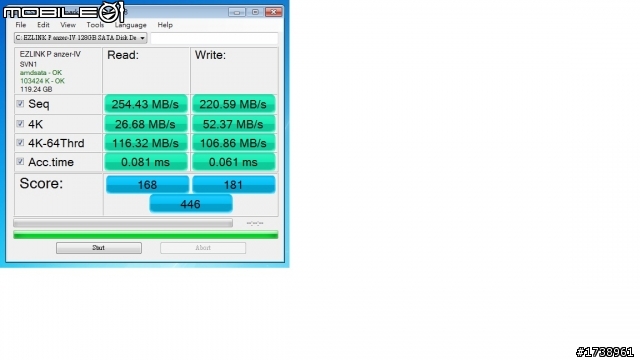The image size is (640, 360).
Task: Click the write score 181
Action: pyautogui.click(x=233, y=184)
